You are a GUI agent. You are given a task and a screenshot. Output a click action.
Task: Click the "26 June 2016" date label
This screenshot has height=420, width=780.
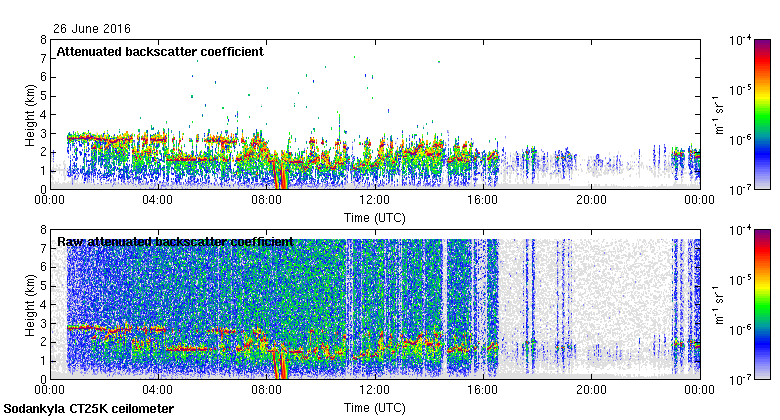[92, 29]
